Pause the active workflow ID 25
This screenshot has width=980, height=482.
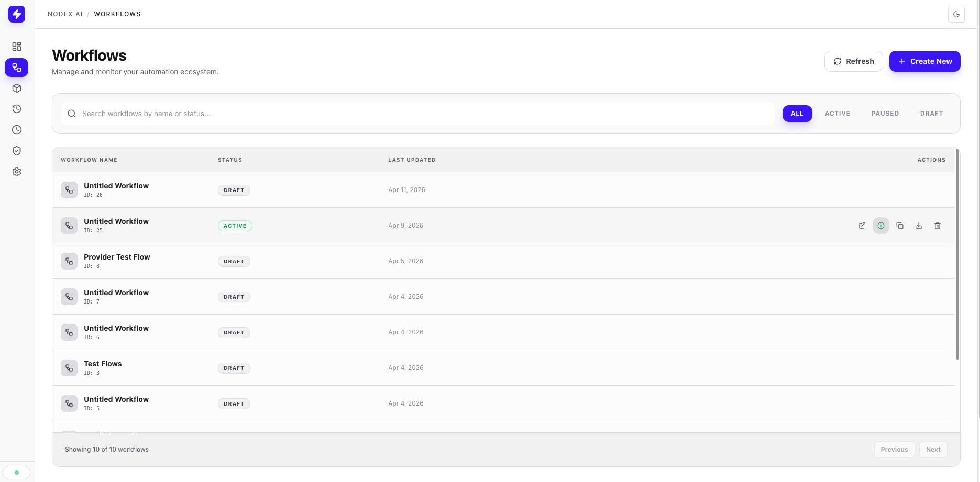(x=881, y=226)
